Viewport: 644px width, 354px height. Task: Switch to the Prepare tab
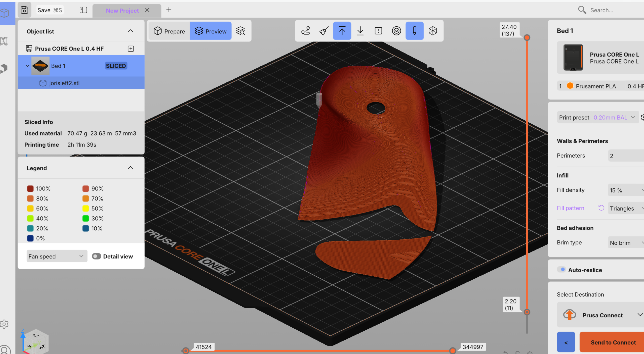[x=169, y=31]
